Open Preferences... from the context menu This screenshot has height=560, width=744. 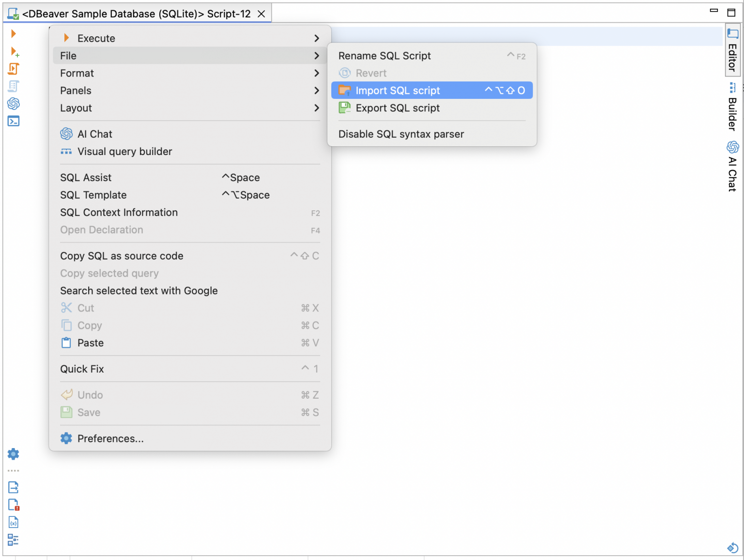(110, 438)
